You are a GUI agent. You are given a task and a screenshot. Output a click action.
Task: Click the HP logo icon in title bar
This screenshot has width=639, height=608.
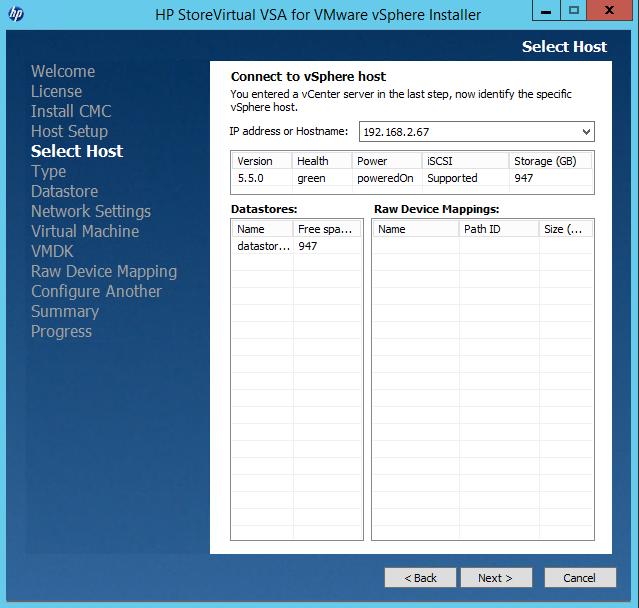coord(16,15)
